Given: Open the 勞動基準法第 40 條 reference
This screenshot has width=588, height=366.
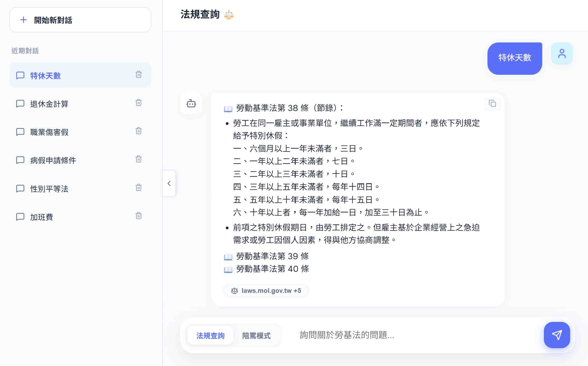Looking at the screenshot, I should pyautogui.click(x=272, y=269).
